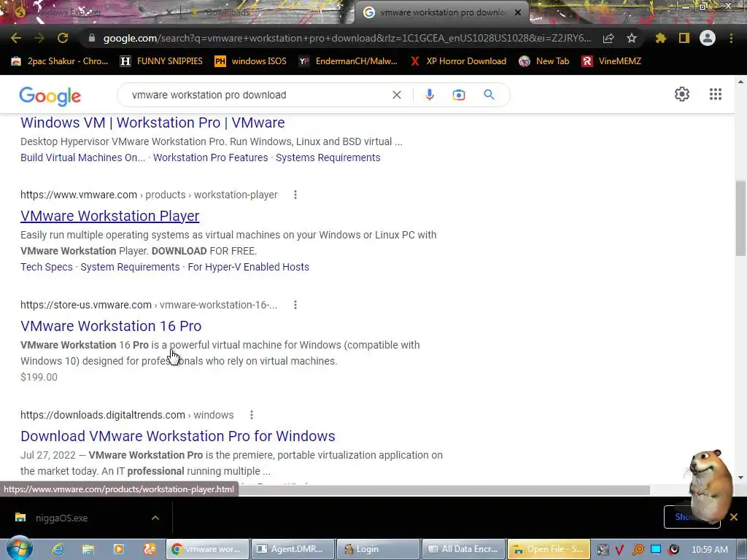Image resolution: width=747 pixels, height=560 pixels.
Task: Open the 2pac Shakur bookmark
Action: click(60, 61)
